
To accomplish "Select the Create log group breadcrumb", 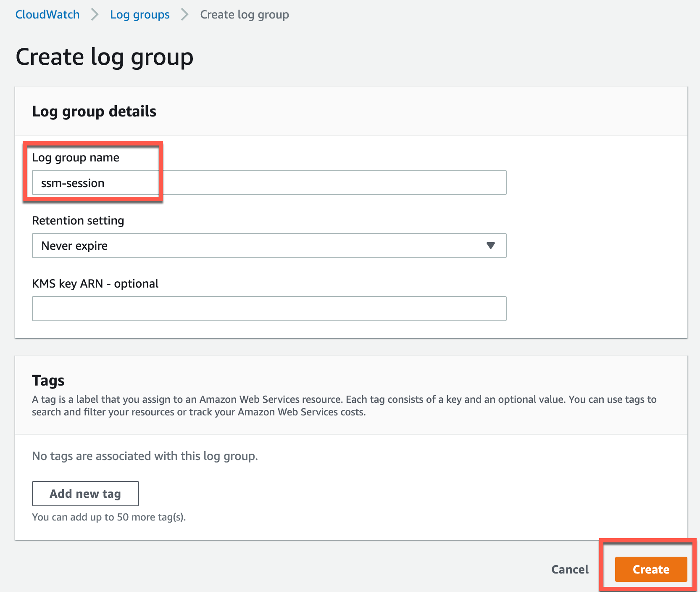I will coord(245,14).
